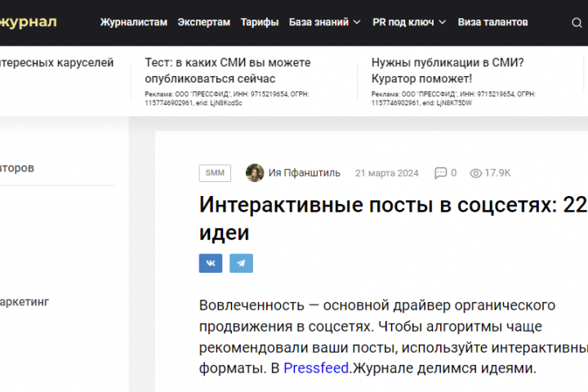Open the SMM category tag
The image size is (588, 392).
click(215, 173)
